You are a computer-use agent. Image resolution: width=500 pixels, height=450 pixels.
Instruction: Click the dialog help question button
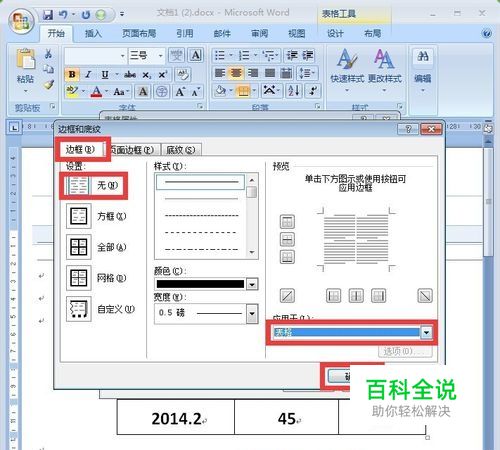(408, 129)
